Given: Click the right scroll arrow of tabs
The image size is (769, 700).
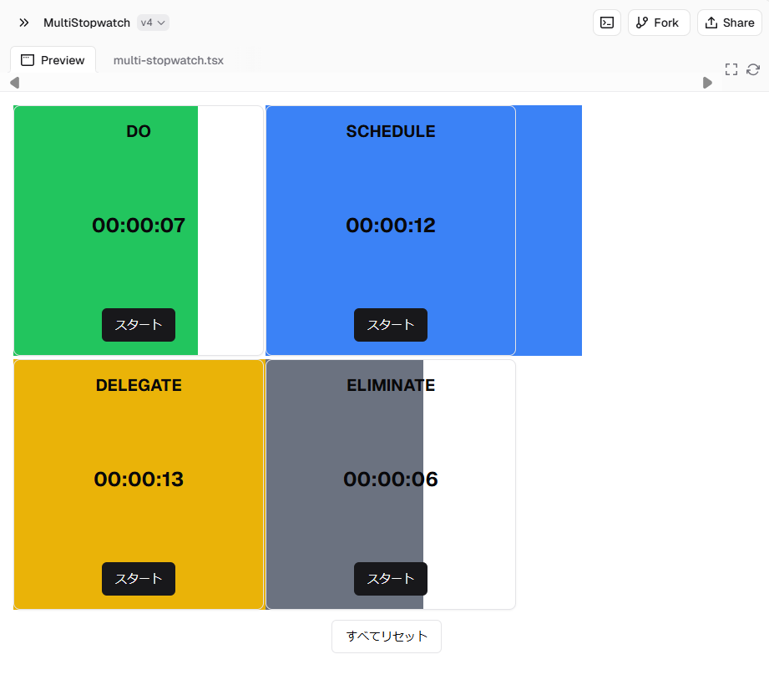Looking at the screenshot, I should point(706,83).
